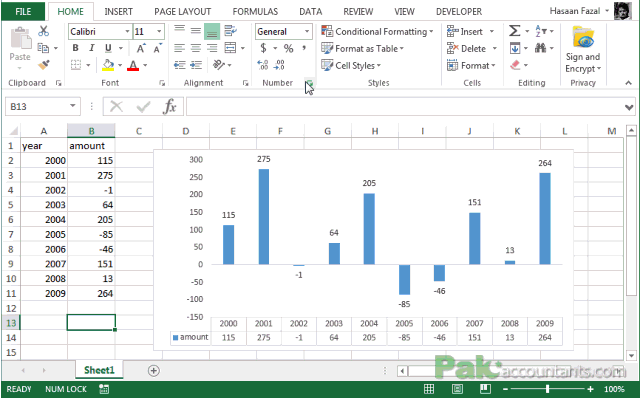Toggle Bottom Align highlighted button
640x398 pixels.
212,31
